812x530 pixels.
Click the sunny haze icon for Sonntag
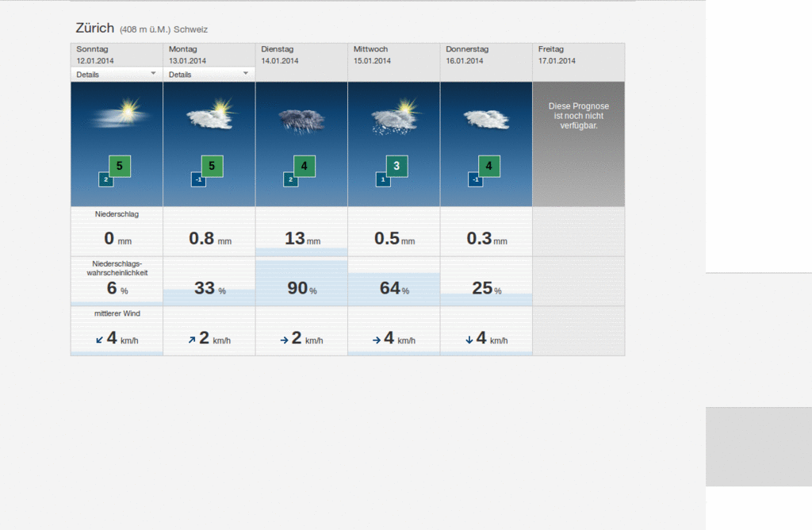click(121, 114)
